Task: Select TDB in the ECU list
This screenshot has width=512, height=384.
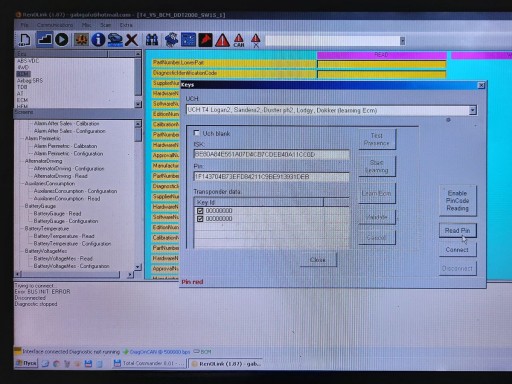Action: (22, 87)
